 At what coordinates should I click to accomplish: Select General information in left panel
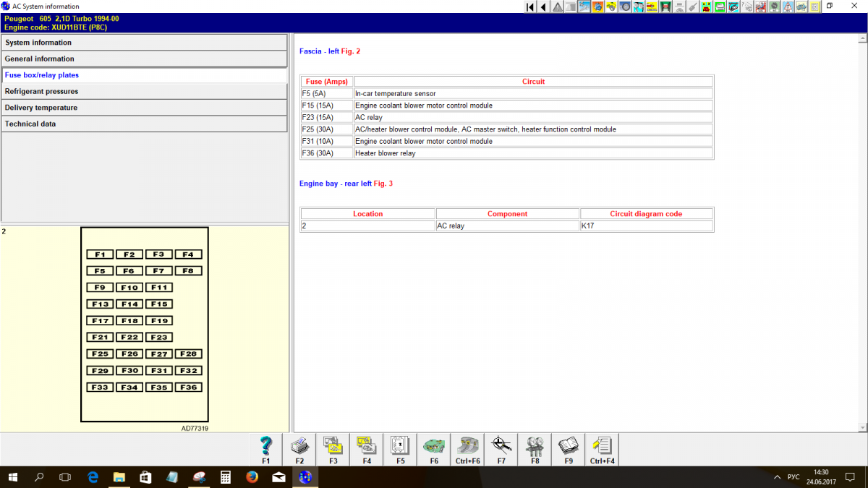[145, 59]
